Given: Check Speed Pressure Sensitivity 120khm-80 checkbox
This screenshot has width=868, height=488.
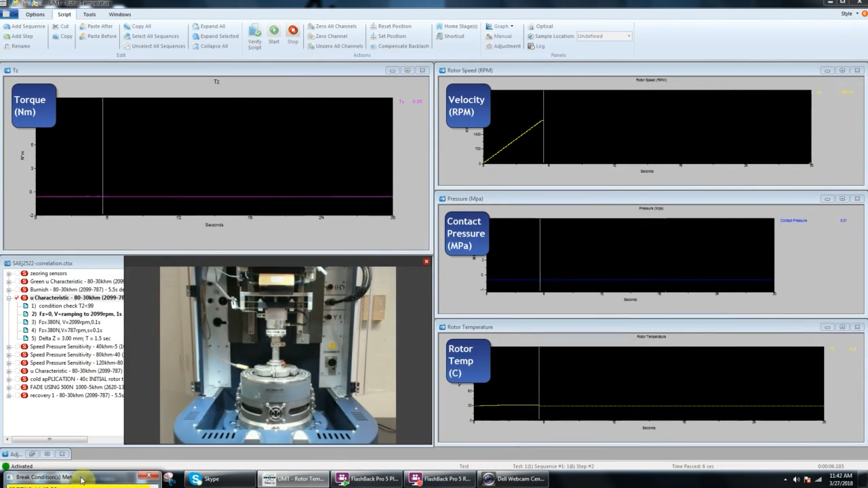Looking at the screenshot, I should point(16,363).
